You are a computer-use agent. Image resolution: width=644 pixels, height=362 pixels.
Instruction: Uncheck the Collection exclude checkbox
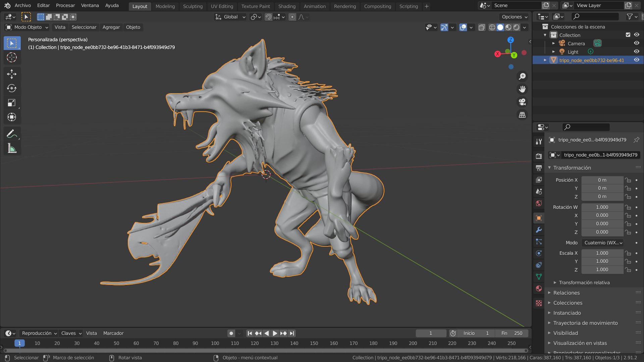[x=628, y=35]
